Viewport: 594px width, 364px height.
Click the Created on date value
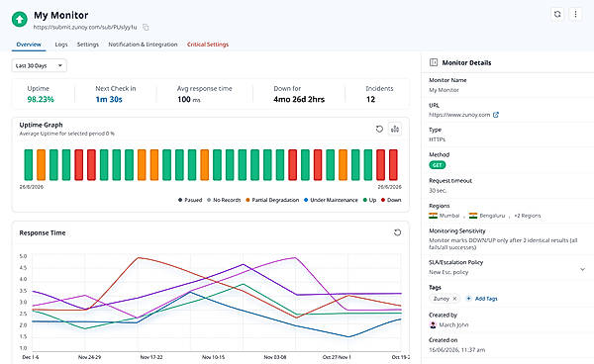click(x=456, y=349)
